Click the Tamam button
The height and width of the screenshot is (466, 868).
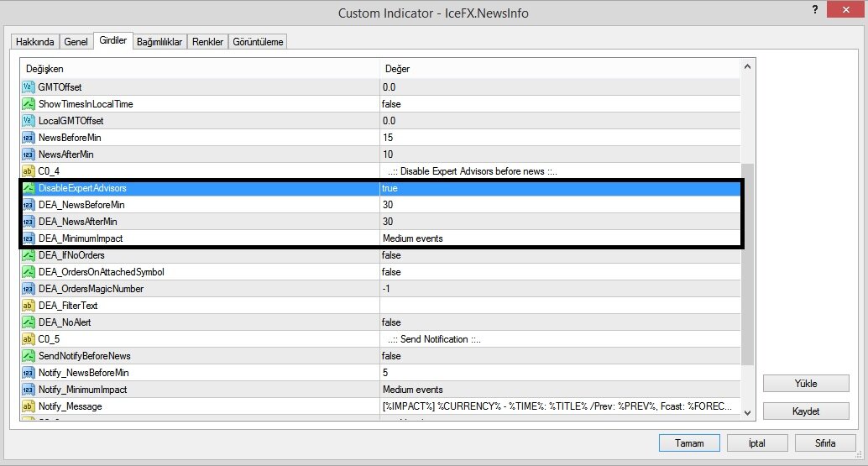pyautogui.click(x=689, y=443)
